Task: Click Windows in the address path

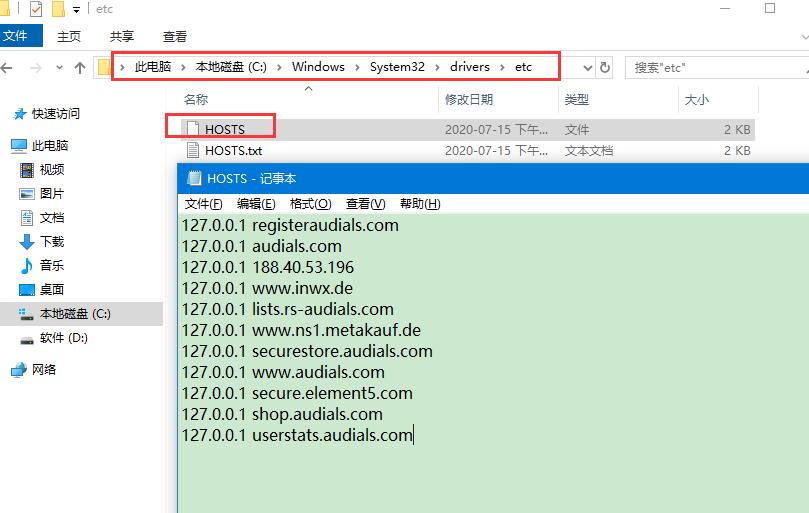Action: pyautogui.click(x=318, y=67)
